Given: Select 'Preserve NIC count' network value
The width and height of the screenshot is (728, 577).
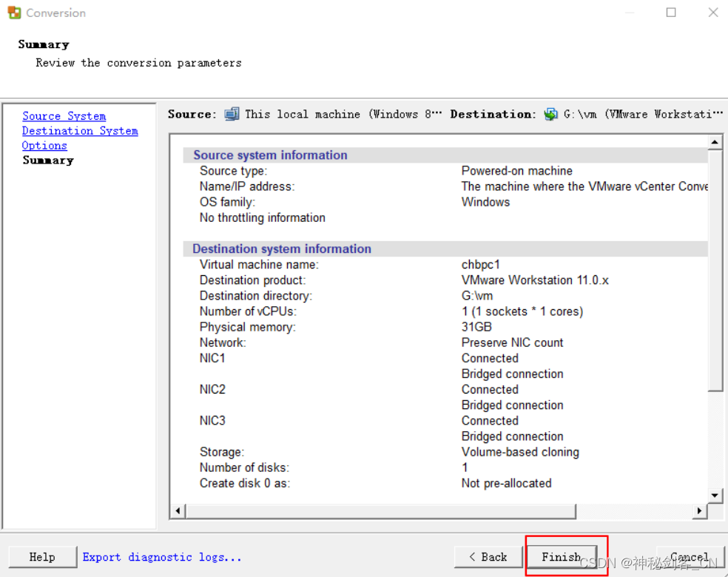Looking at the screenshot, I should [x=512, y=343].
